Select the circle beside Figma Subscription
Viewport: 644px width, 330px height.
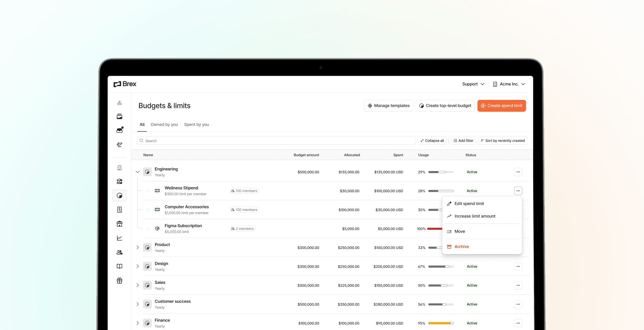click(x=147, y=228)
